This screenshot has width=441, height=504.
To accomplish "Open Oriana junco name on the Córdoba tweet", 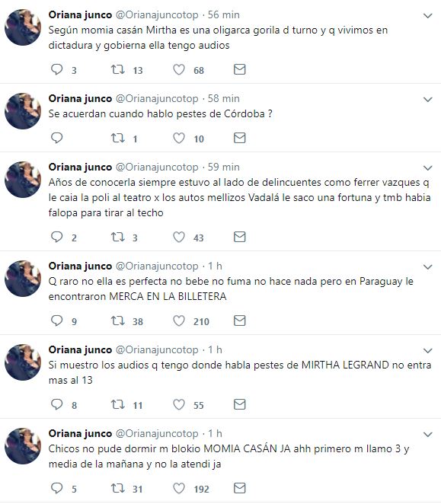I will (x=80, y=99).
